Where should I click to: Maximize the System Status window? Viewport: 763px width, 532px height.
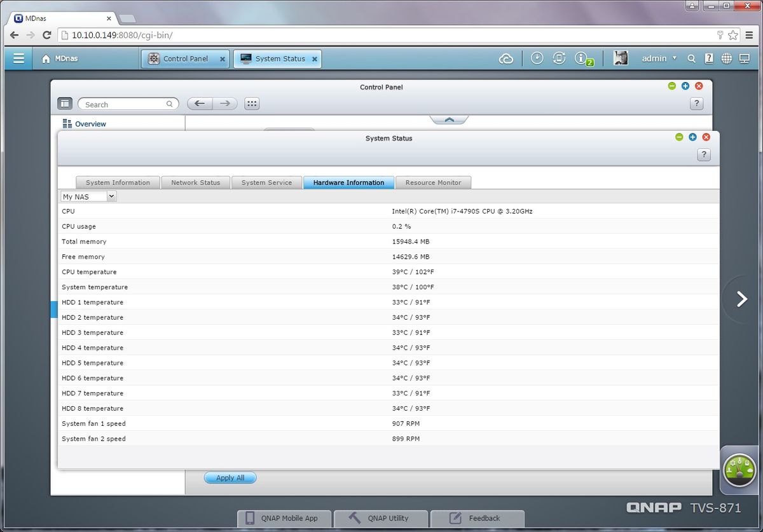tap(692, 137)
